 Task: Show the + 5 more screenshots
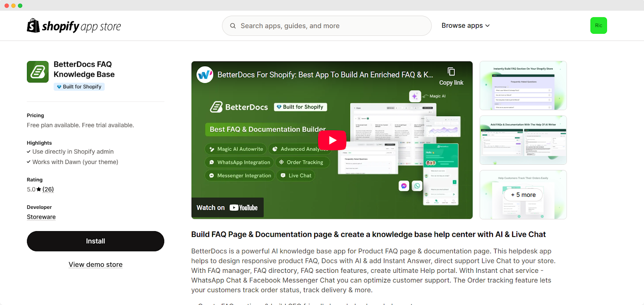(x=523, y=195)
